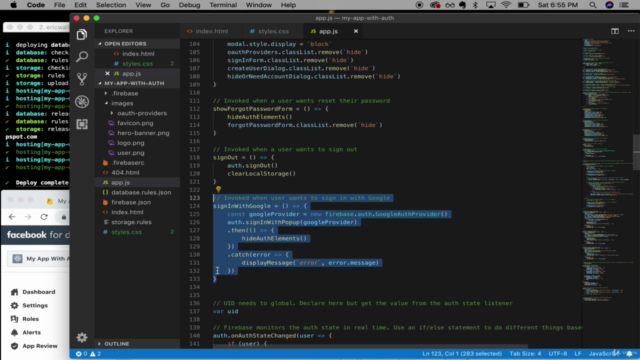Open the Debug view icon
640x360 pixels.
point(82,101)
